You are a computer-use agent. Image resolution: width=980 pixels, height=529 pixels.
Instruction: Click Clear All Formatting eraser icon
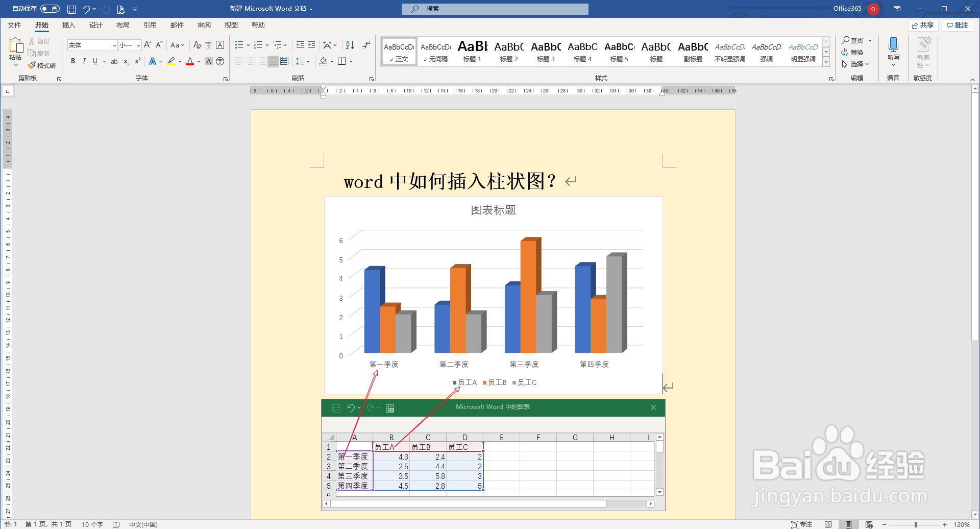click(197, 45)
